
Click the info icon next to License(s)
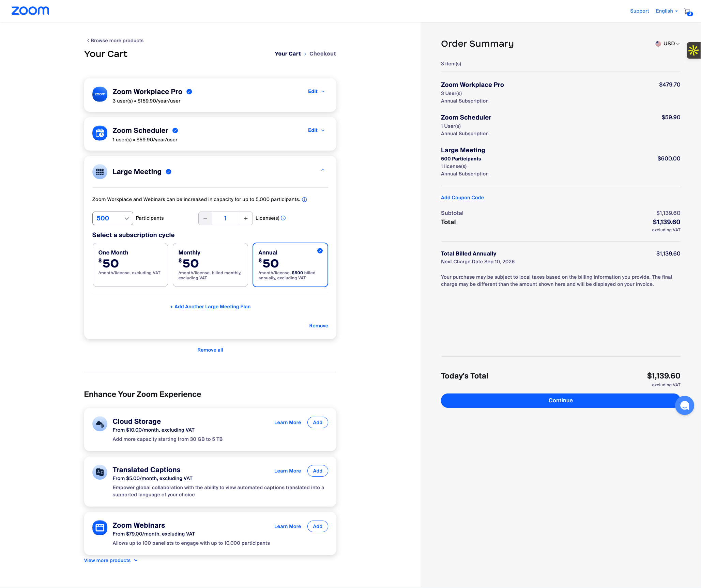coord(284,218)
